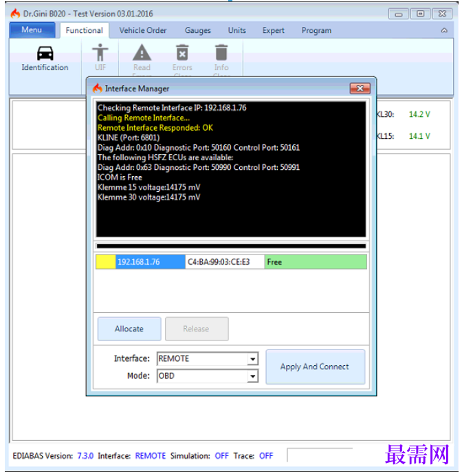Open the Mode dropdown showing OBD
Screen dimensions: 462x476
[208, 376]
